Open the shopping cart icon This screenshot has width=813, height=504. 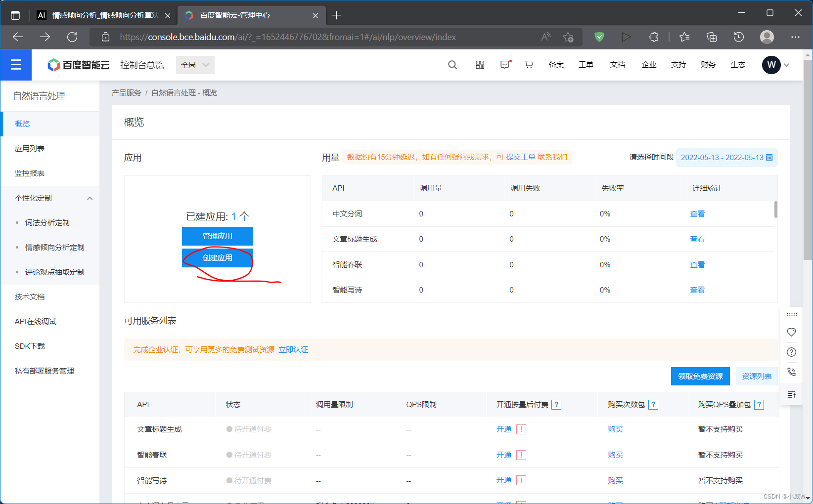[x=529, y=65]
